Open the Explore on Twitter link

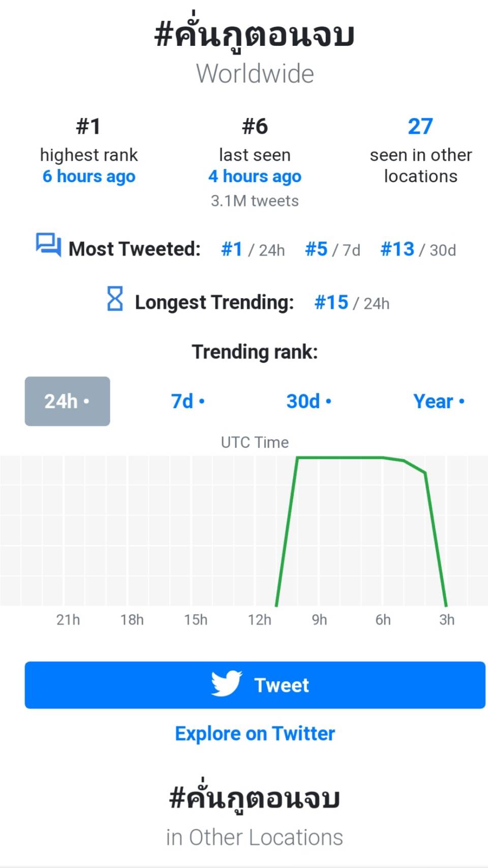(x=255, y=734)
